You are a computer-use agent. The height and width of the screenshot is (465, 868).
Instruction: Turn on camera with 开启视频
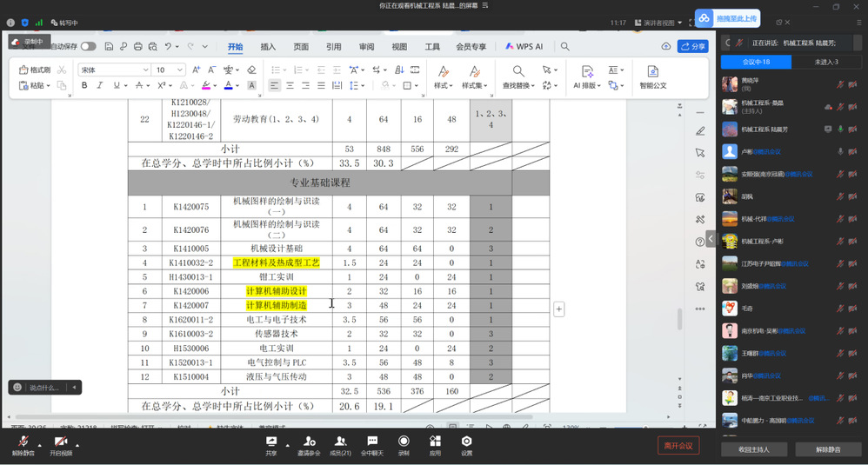pyautogui.click(x=60, y=446)
